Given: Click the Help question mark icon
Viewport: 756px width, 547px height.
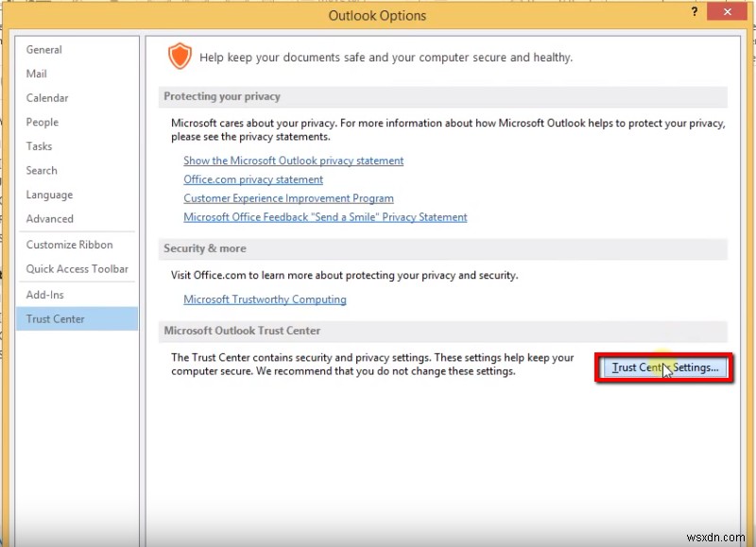Looking at the screenshot, I should click(x=694, y=12).
